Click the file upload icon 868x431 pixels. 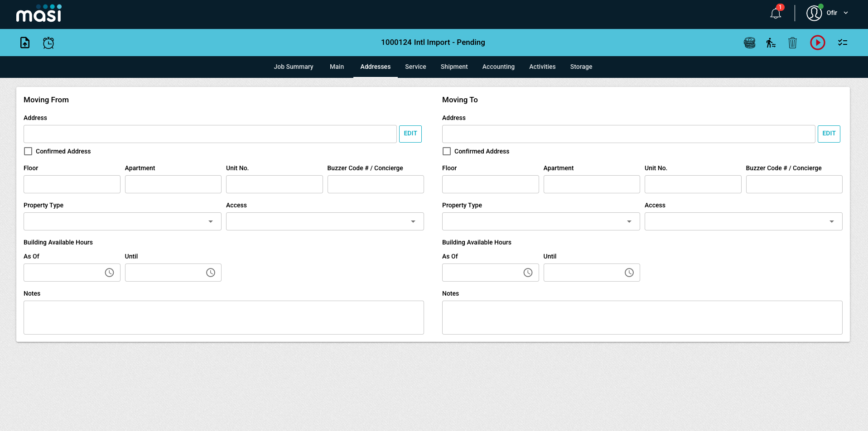coord(25,43)
